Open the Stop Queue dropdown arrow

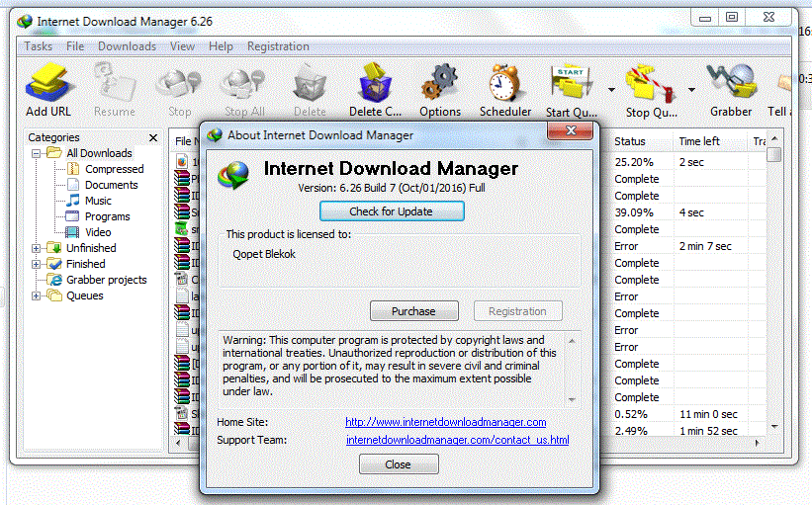[691, 90]
